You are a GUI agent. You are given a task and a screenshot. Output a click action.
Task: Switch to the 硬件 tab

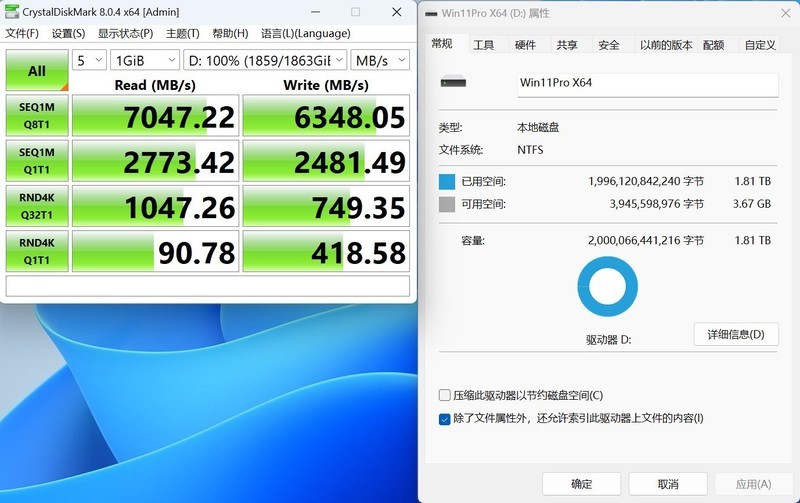[525, 45]
